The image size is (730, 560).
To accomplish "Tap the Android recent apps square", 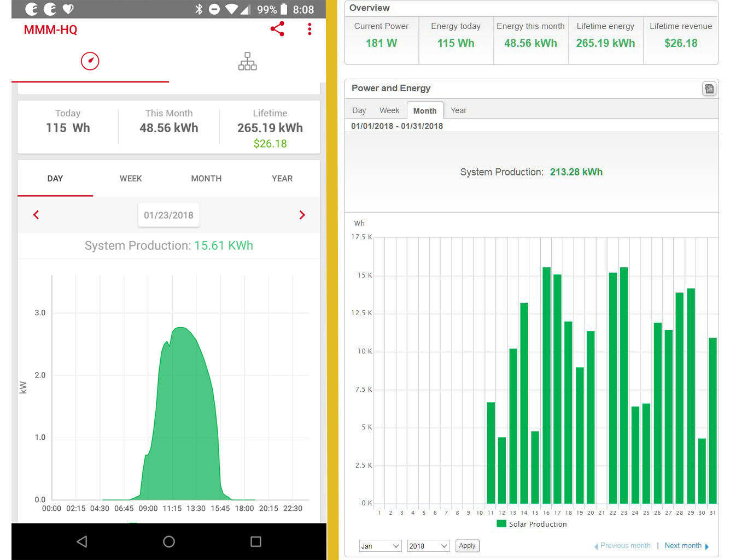I will coord(255,541).
